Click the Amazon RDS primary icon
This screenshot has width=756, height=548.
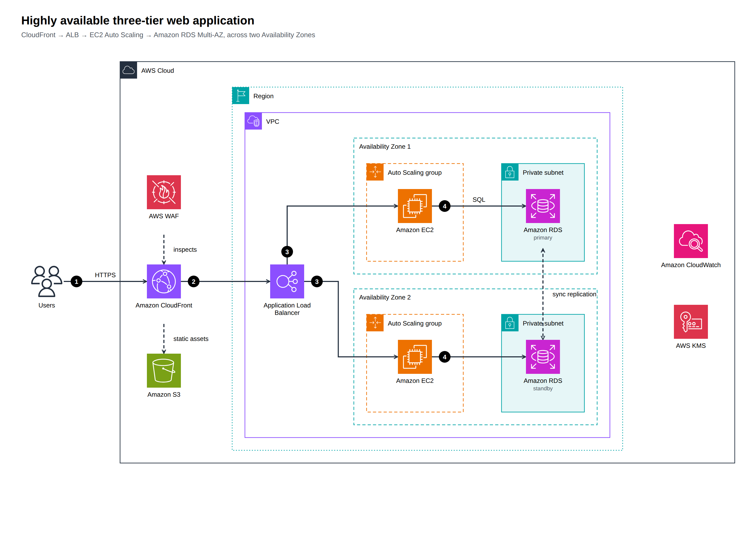tap(543, 206)
